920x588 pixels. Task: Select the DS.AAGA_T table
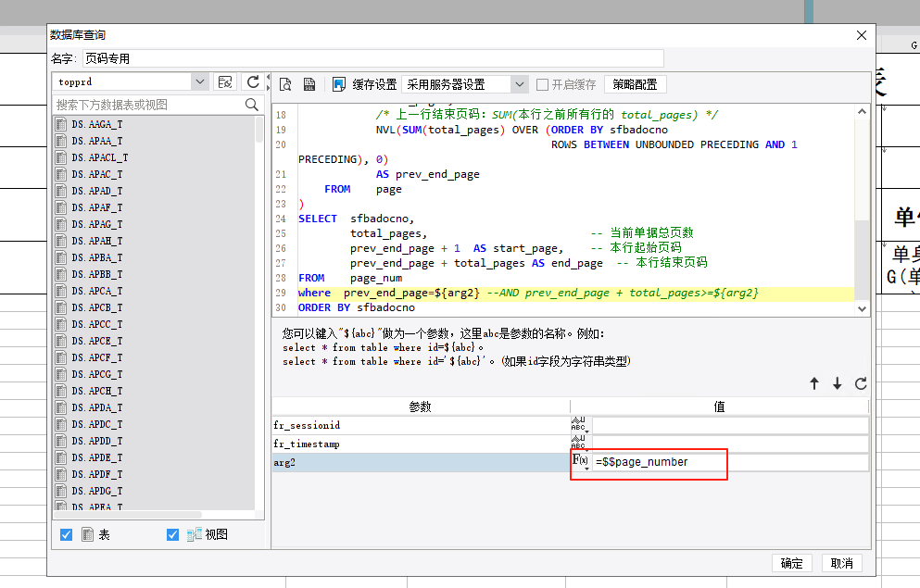[96, 124]
